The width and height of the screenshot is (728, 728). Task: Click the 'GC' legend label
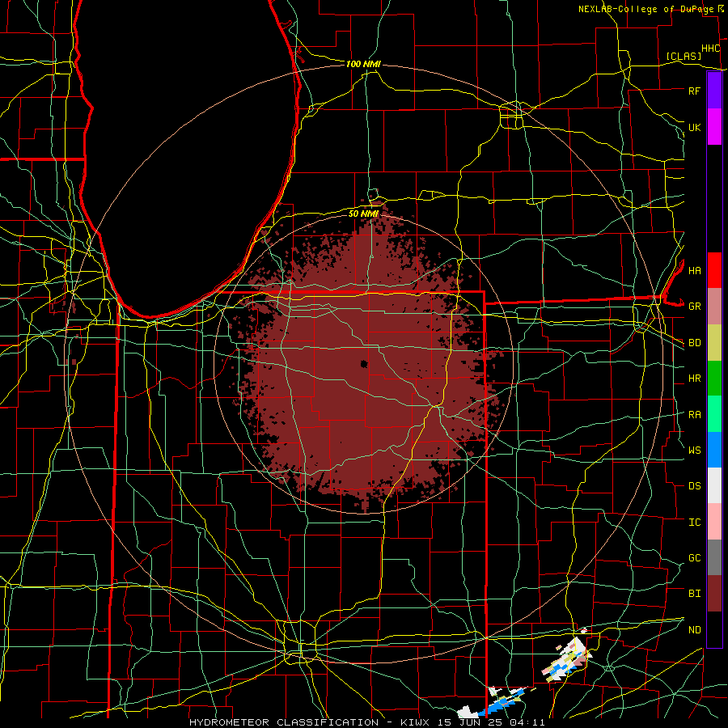click(x=694, y=557)
